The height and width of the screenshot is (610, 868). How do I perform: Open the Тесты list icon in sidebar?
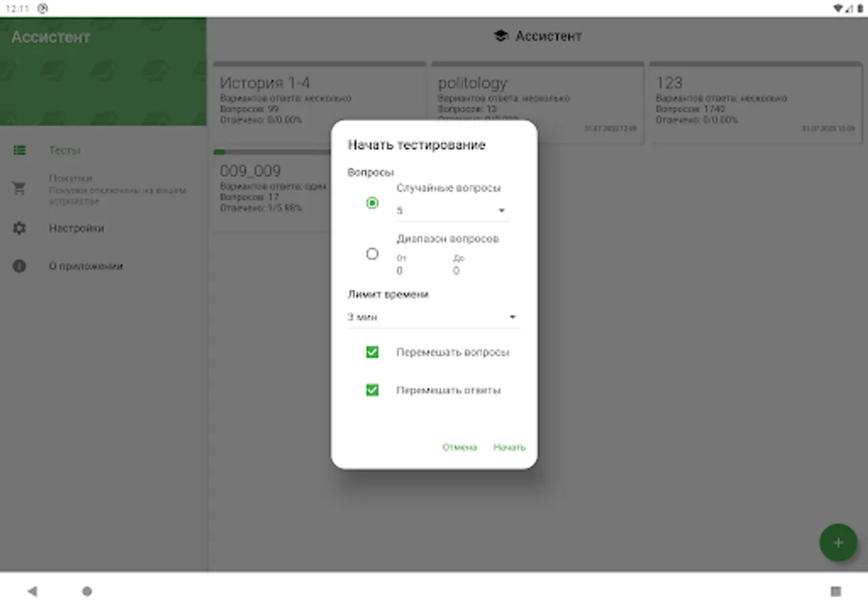coord(20,150)
